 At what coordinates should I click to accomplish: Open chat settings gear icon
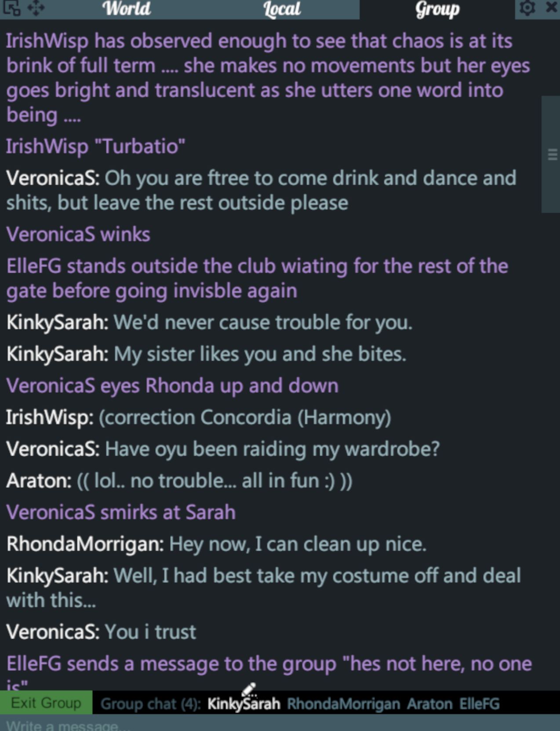527,8
